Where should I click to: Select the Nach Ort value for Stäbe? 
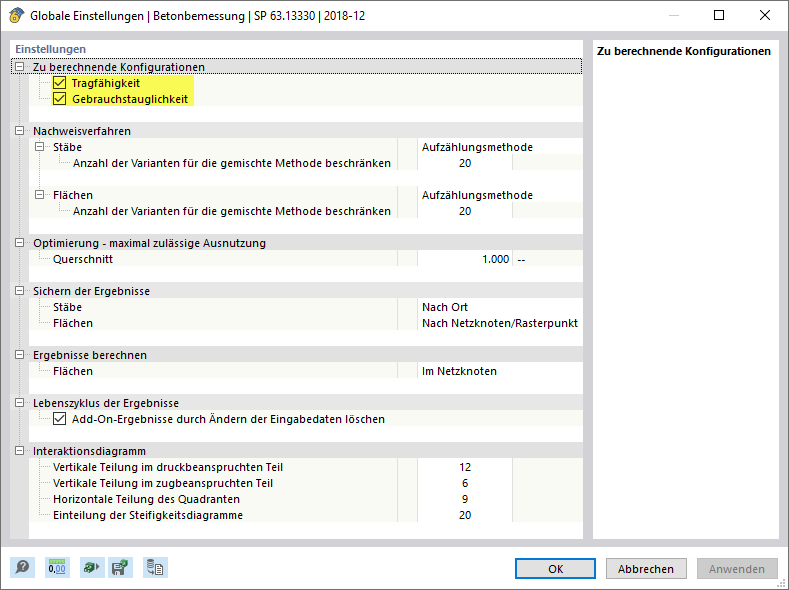click(500, 307)
